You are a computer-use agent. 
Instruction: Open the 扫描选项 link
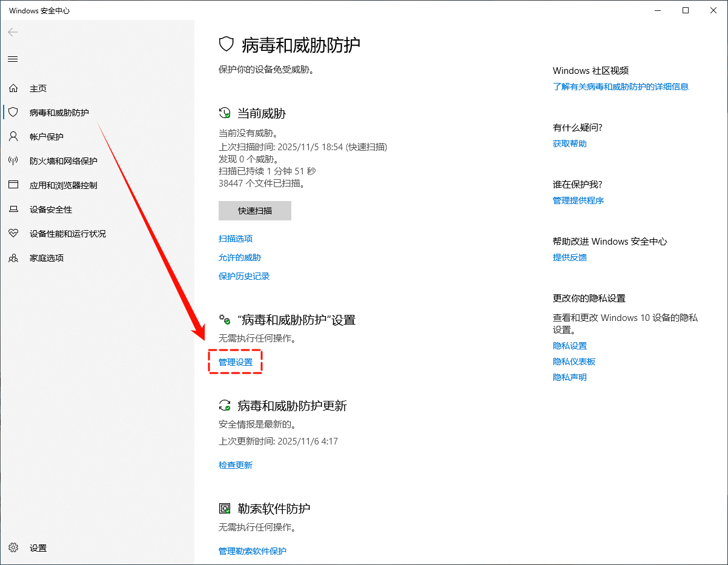tap(236, 239)
